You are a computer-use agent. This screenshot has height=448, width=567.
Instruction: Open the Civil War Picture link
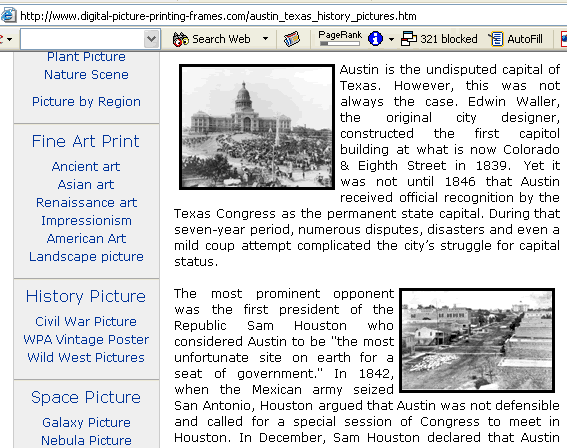click(86, 321)
